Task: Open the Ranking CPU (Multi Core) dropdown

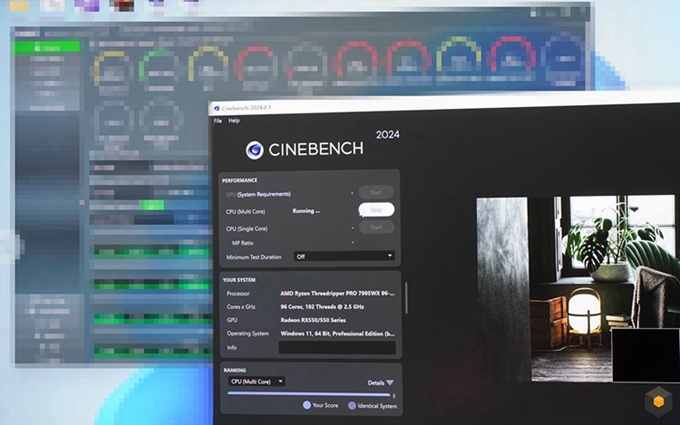Action: pyautogui.click(x=256, y=381)
